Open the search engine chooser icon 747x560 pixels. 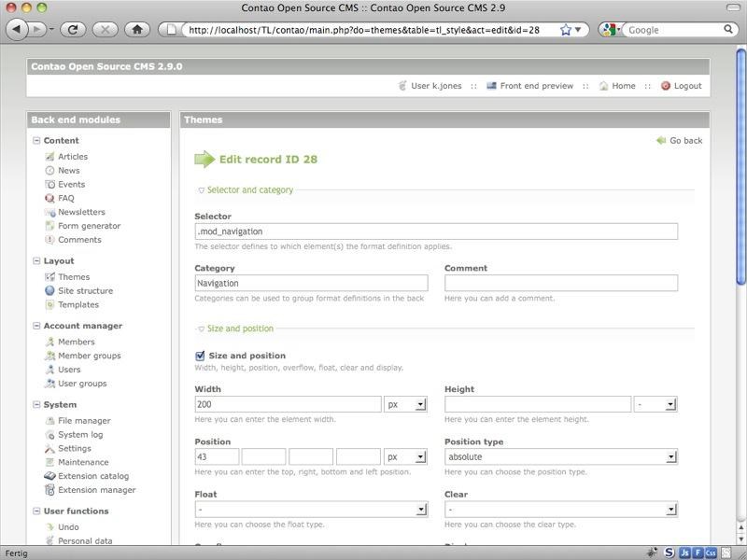(610, 30)
